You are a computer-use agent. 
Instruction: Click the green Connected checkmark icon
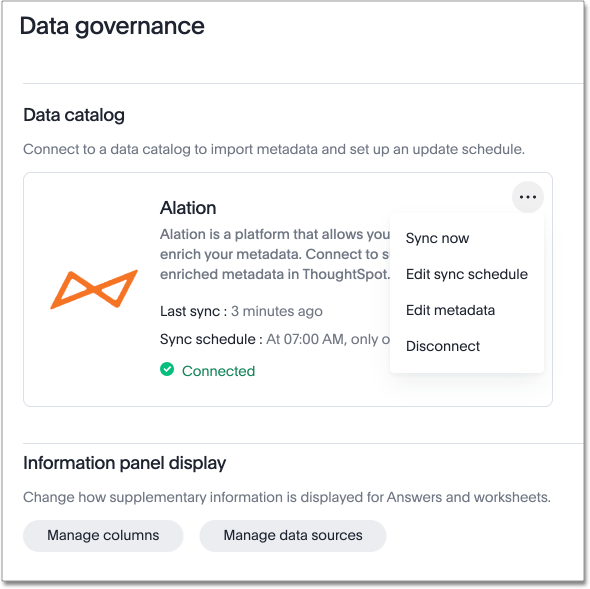tap(167, 369)
